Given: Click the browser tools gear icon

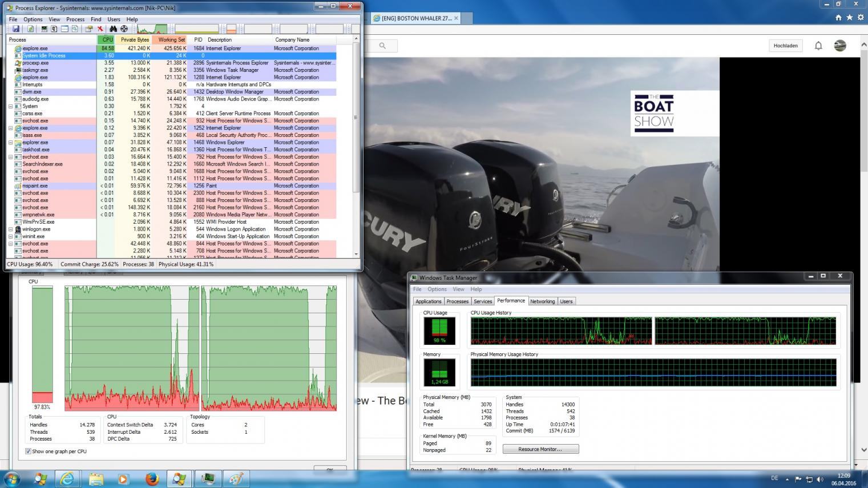Looking at the screenshot, I should click(861, 18).
